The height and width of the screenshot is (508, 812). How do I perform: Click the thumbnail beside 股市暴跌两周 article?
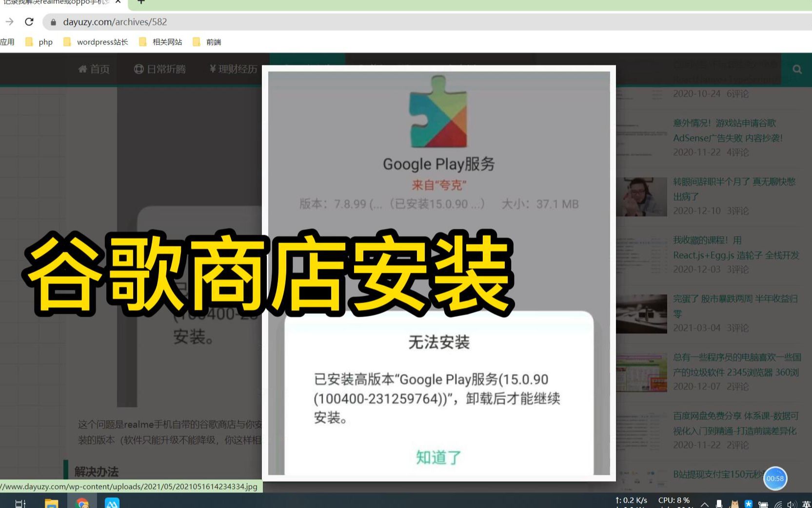(x=641, y=314)
